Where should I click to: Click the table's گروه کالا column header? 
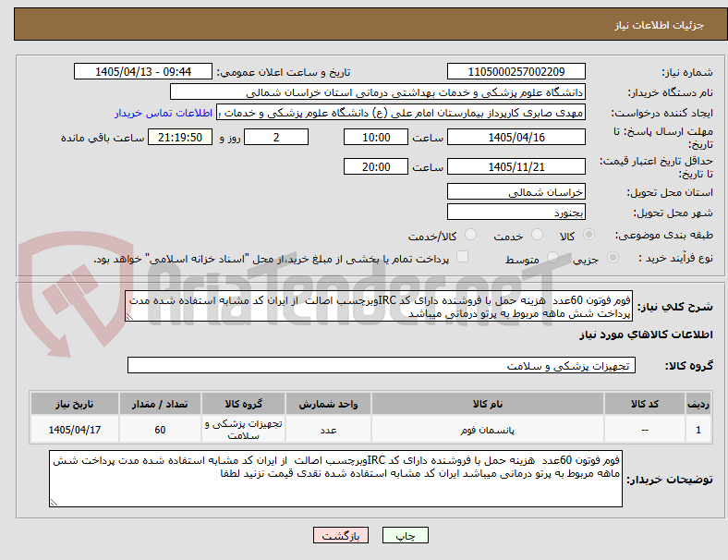pyautogui.click(x=243, y=404)
